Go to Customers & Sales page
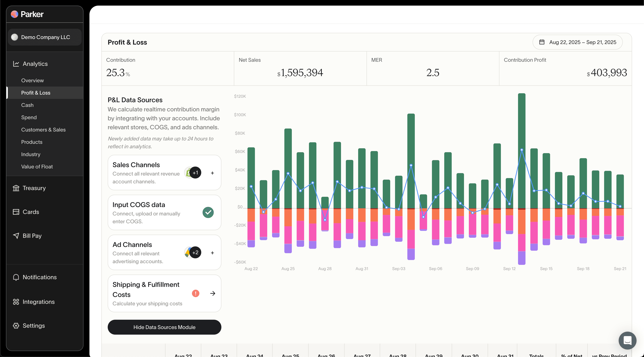Screen dimensions: 644x357 [43, 130]
